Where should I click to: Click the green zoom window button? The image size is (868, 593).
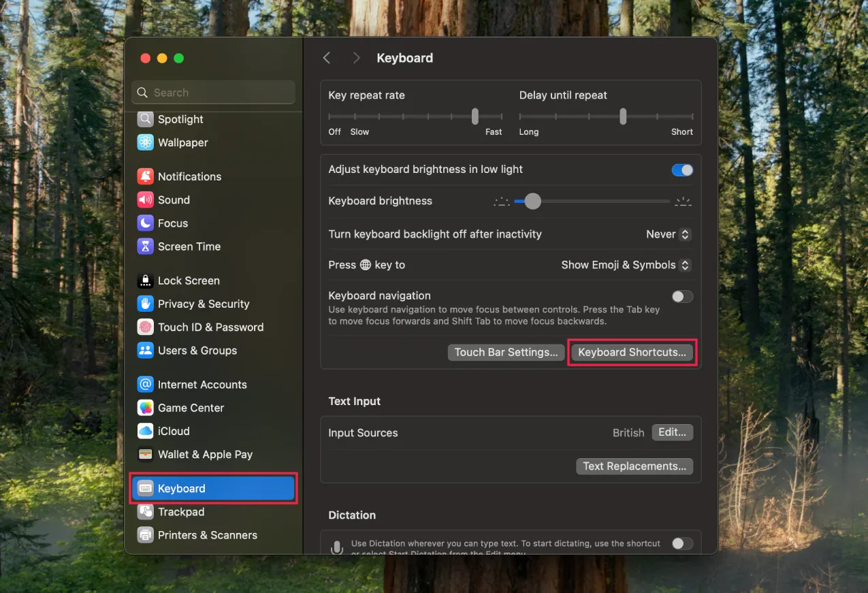point(179,59)
